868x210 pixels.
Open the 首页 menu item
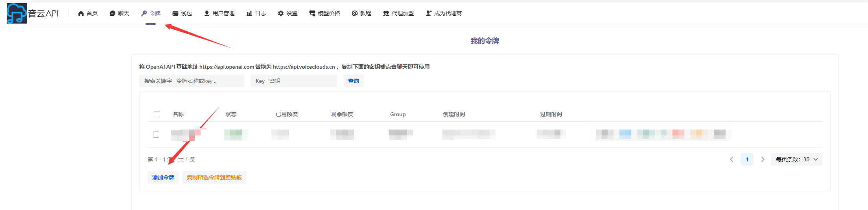point(88,13)
